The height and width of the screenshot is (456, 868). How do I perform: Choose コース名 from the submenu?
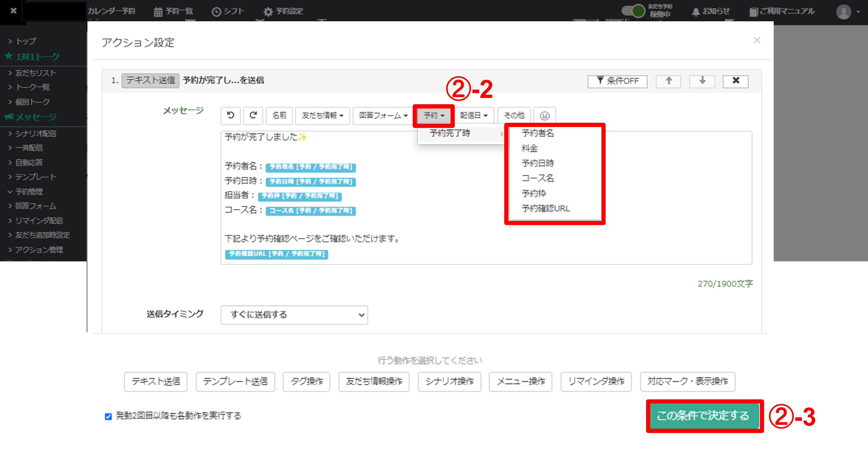(x=537, y=178)
